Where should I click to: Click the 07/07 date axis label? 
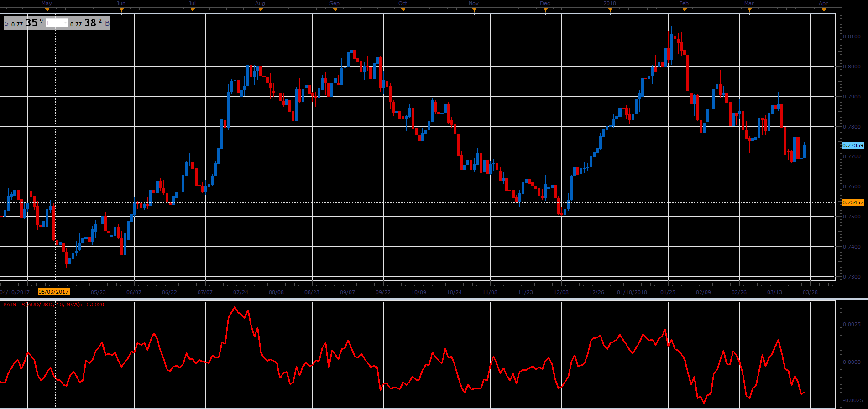coord(205,292)
